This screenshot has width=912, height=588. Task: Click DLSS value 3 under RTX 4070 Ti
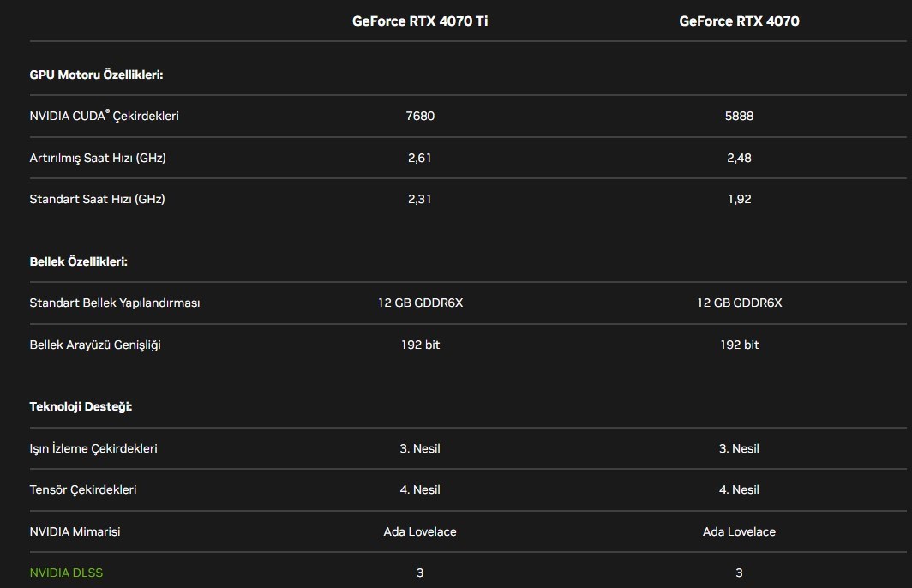[420, 573]
